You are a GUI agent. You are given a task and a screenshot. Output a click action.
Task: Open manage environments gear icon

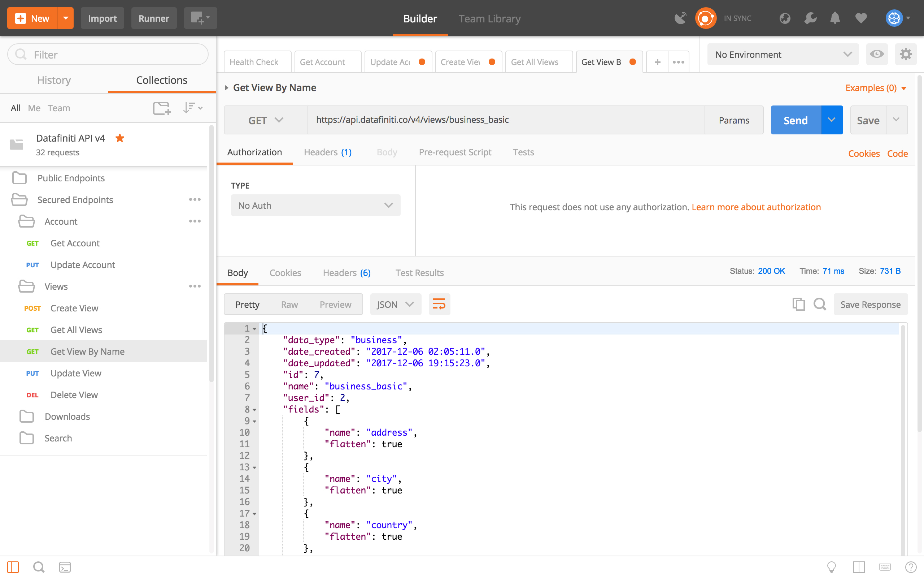click(x=906, y=54)
